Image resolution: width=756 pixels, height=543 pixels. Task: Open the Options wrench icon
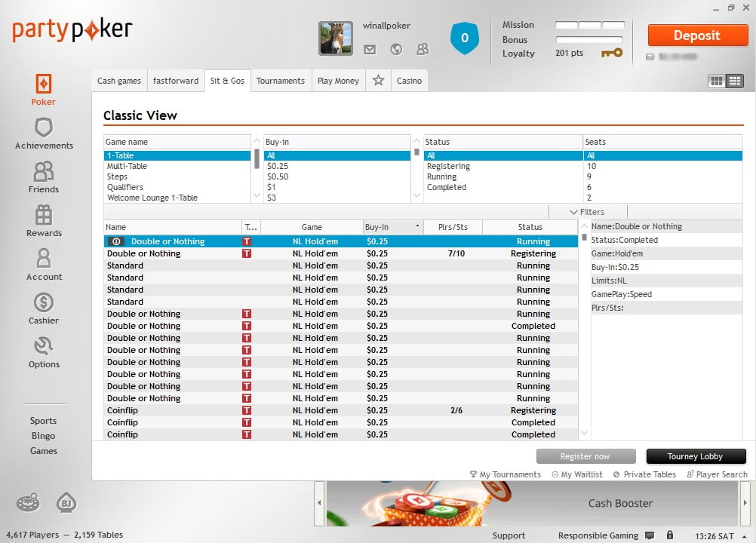coord(44,346)
